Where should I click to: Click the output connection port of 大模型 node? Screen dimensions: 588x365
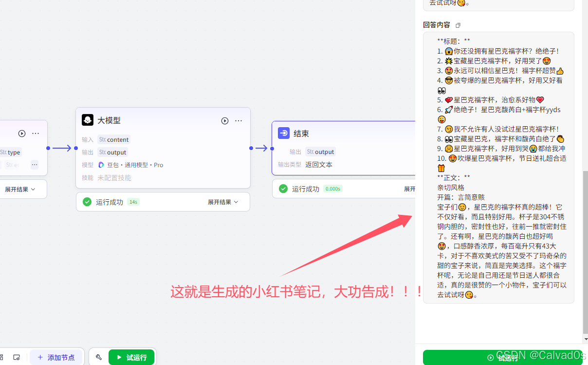251,148
